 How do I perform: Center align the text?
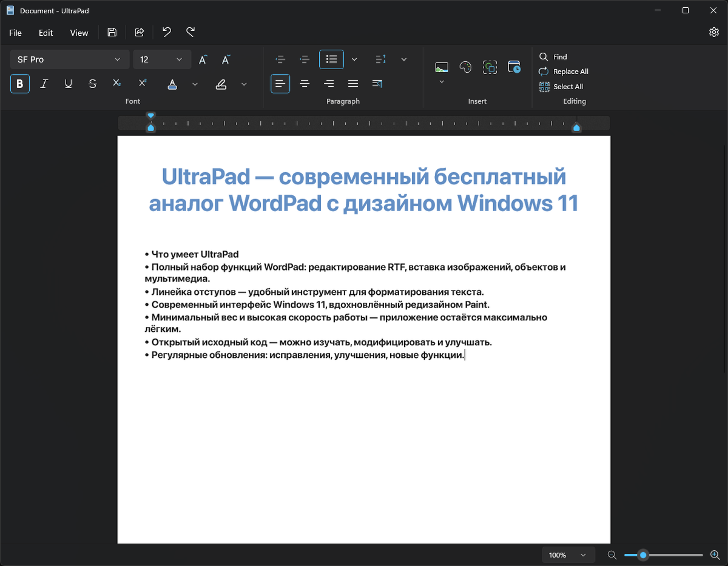pos(305,84)
